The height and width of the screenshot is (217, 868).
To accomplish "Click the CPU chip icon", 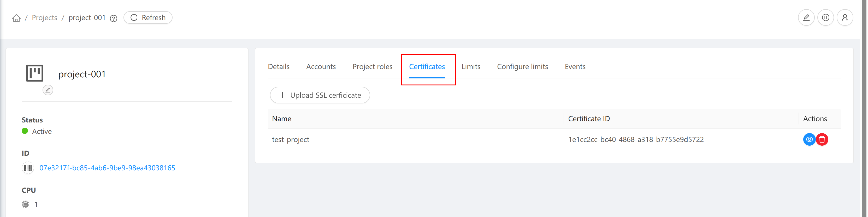I will pyautogui.click(x=25, y=204).
